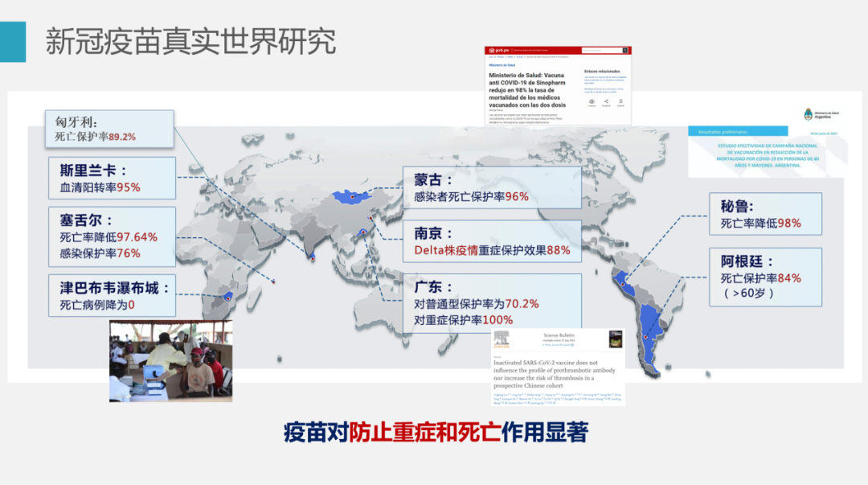Click the Imprime print icon under Enlaces relacionados
Image resolution: width=868 pixels, height=485 pixels.
(592, 101)
